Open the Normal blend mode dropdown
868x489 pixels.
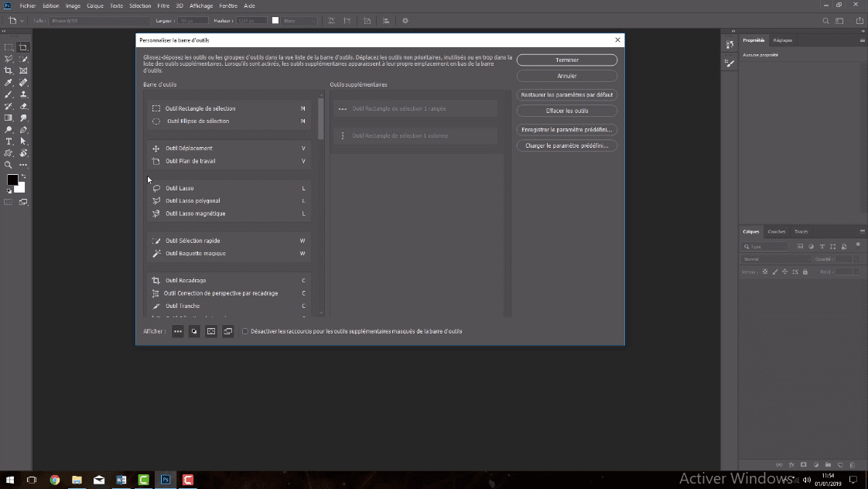click(776, 259)
